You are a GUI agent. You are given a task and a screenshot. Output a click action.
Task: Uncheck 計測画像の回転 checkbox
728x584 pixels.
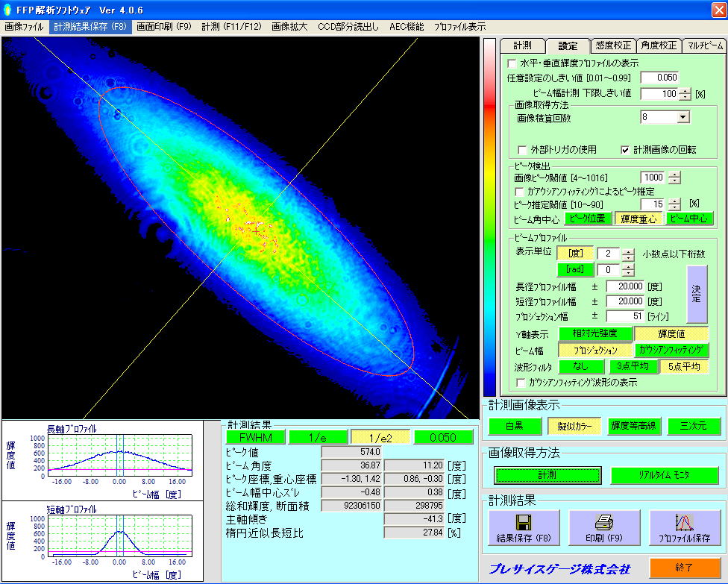coord(626,149)
